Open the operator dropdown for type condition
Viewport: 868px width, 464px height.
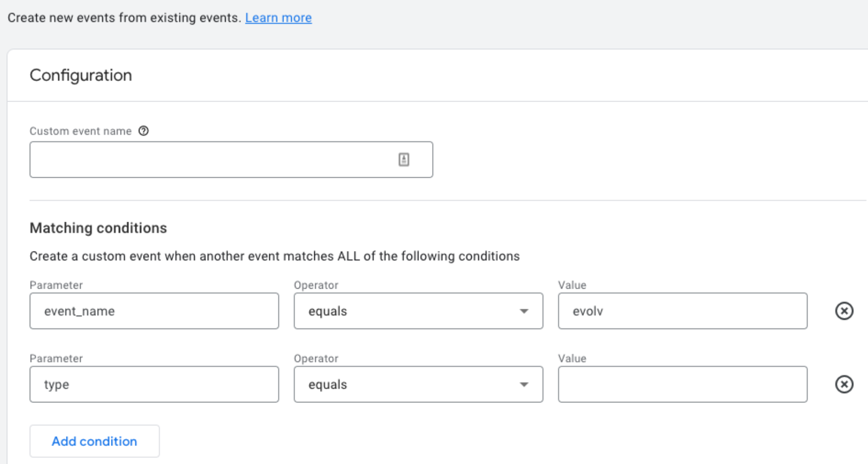418,384
